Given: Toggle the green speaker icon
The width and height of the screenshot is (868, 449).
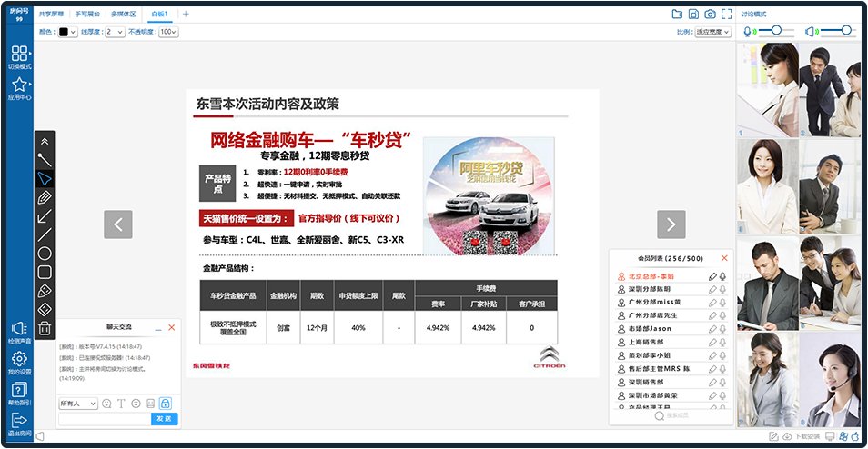Looking at the screenshot, I should [811, 32].
